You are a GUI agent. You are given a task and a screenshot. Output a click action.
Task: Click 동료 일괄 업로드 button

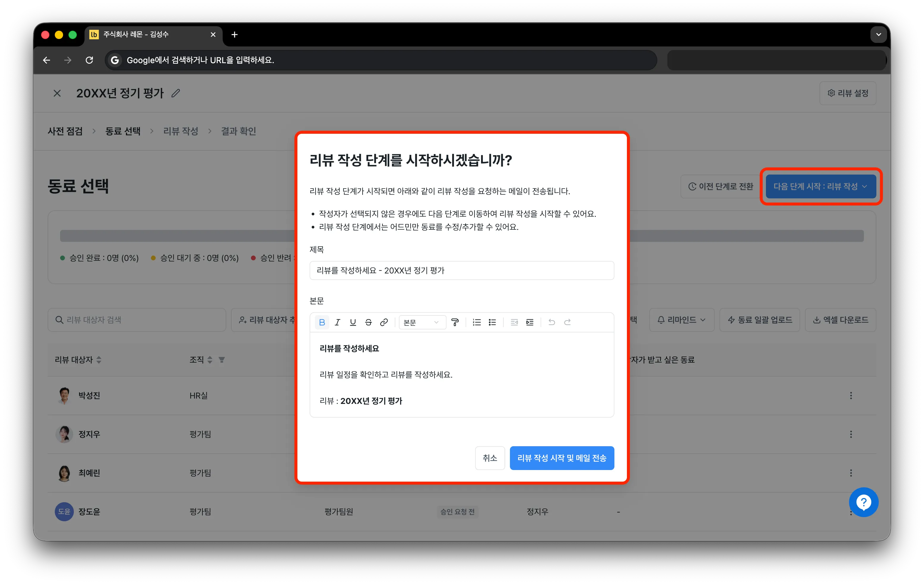point(759,320)
